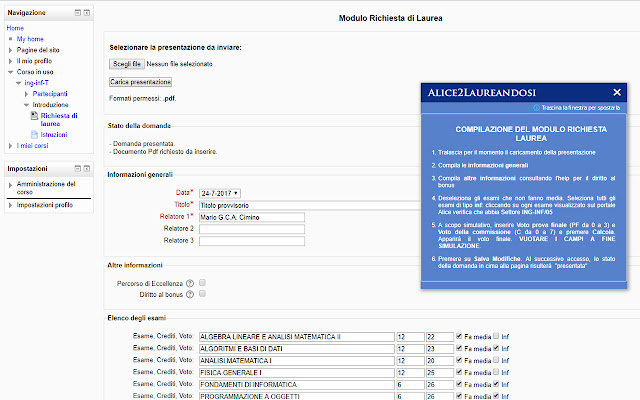This screenshot has height=400, width=640.
Task: Enable Percorso di Eccellenza checkbox
Action: (202, 282)
